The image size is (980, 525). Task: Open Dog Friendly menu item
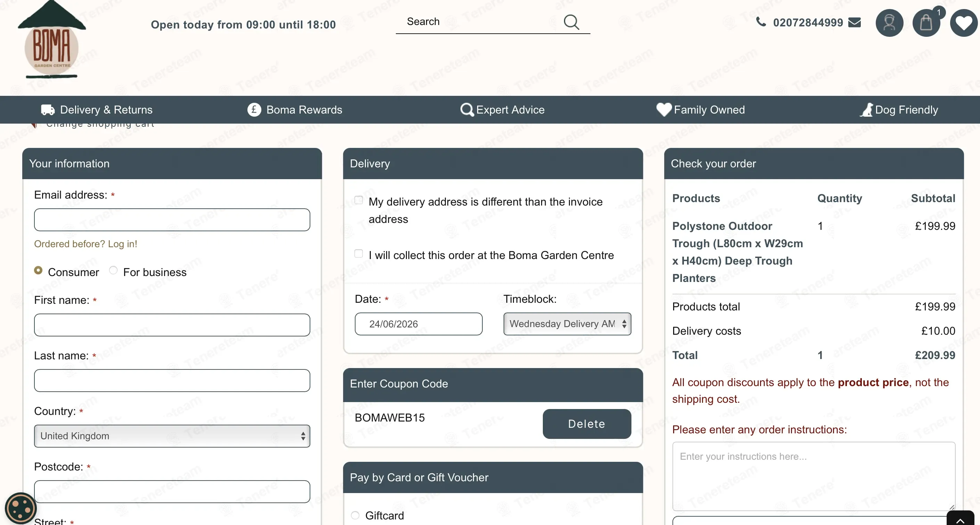(x=899, y=110)
